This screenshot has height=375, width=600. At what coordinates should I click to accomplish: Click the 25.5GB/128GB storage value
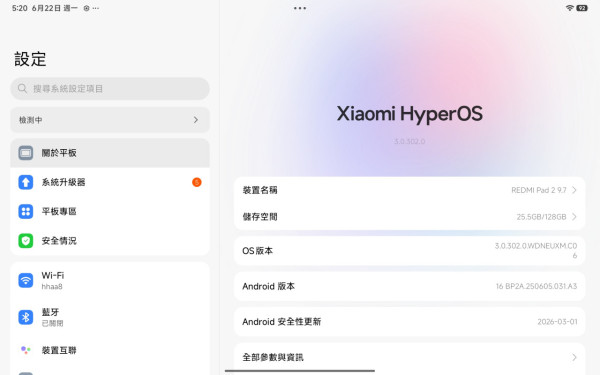(541, 217)
